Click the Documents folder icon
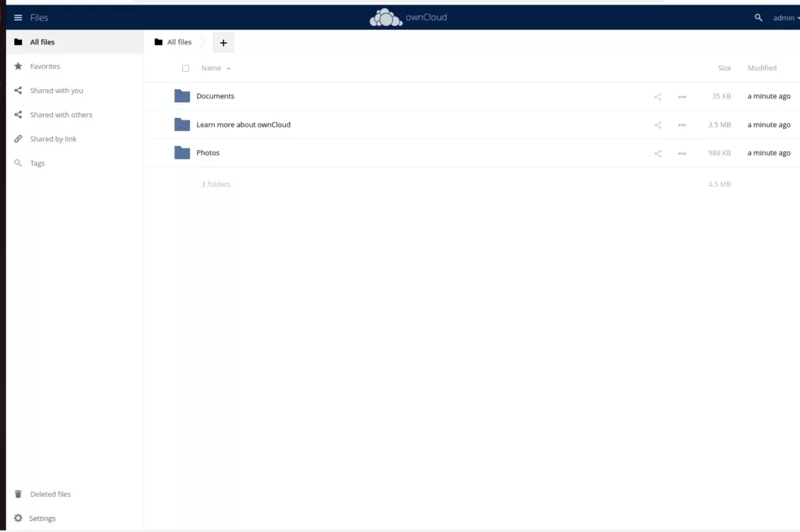800x532 pixels. pyautogui.click(x=182, y=96)
